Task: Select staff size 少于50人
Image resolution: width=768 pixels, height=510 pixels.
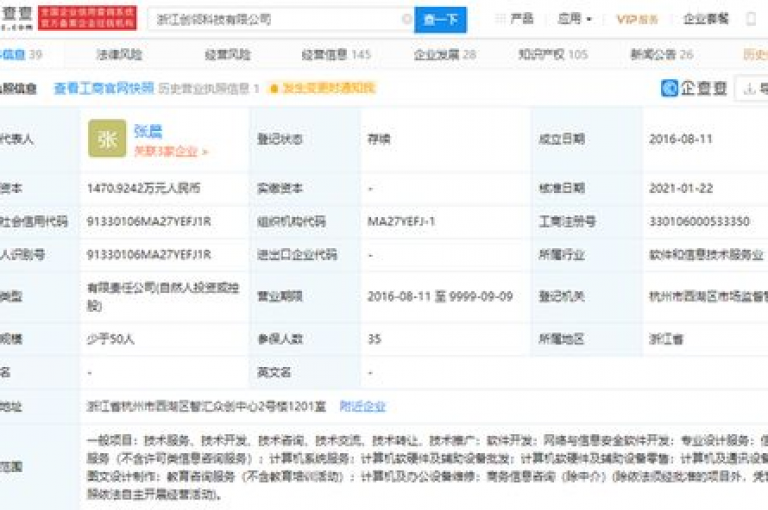Action: pos(110,339)
